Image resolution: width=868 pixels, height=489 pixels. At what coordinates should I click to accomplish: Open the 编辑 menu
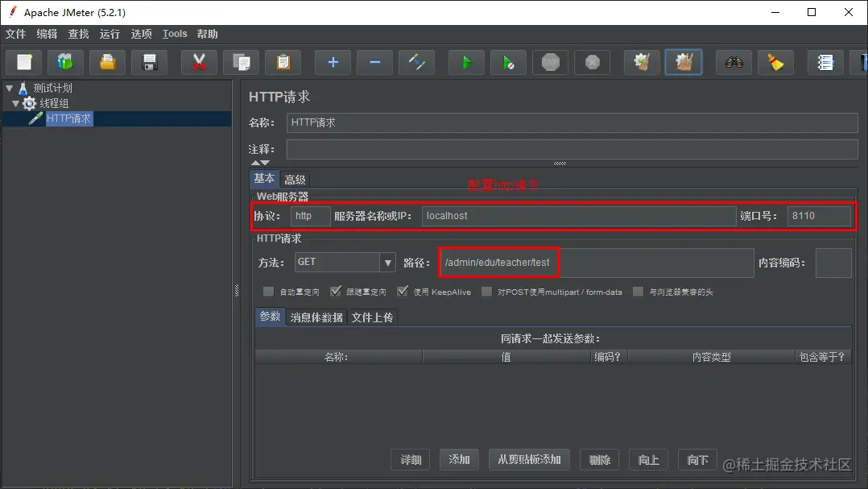[x=47, y=34]
